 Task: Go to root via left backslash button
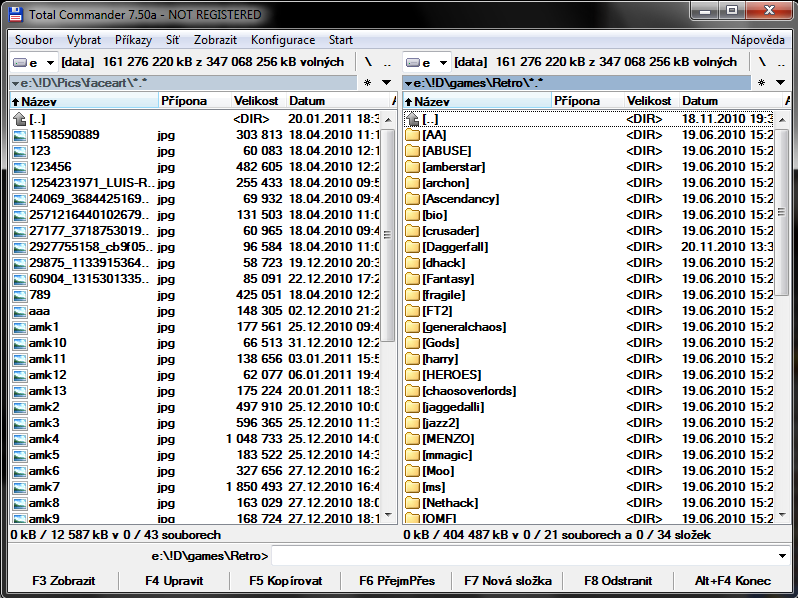point(368,62)
